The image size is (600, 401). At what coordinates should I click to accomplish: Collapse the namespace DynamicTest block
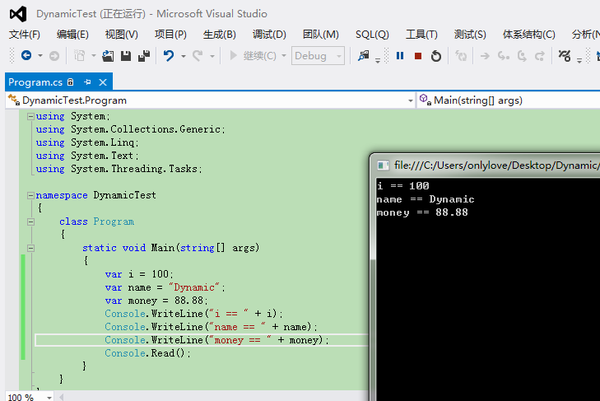click(x=31, y=196)
